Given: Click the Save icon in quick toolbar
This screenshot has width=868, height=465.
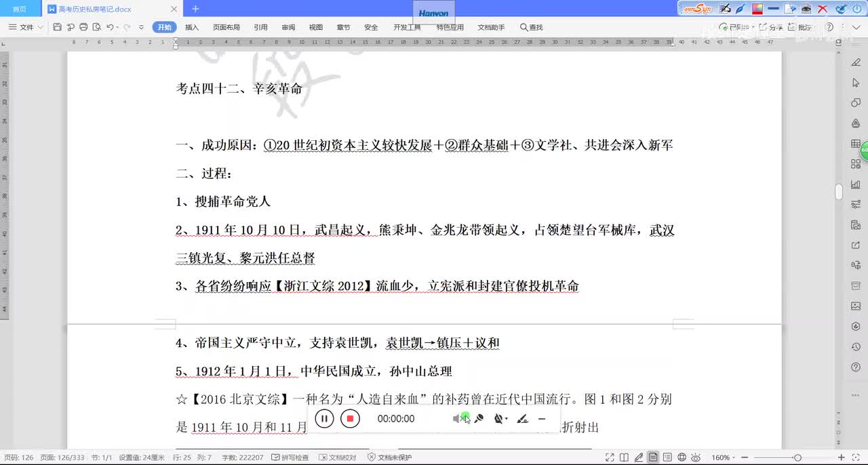Looking at the screenshot, I should pos(58,27).
